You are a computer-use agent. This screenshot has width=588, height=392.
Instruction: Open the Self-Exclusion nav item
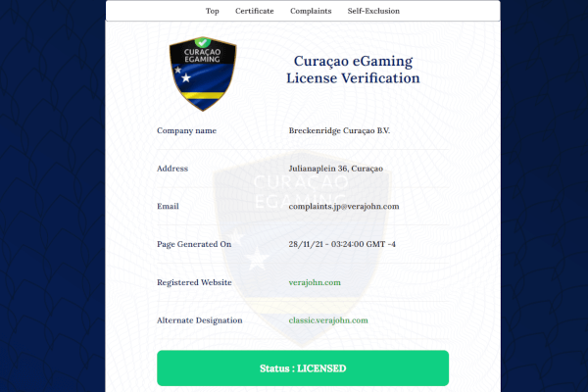373,11
